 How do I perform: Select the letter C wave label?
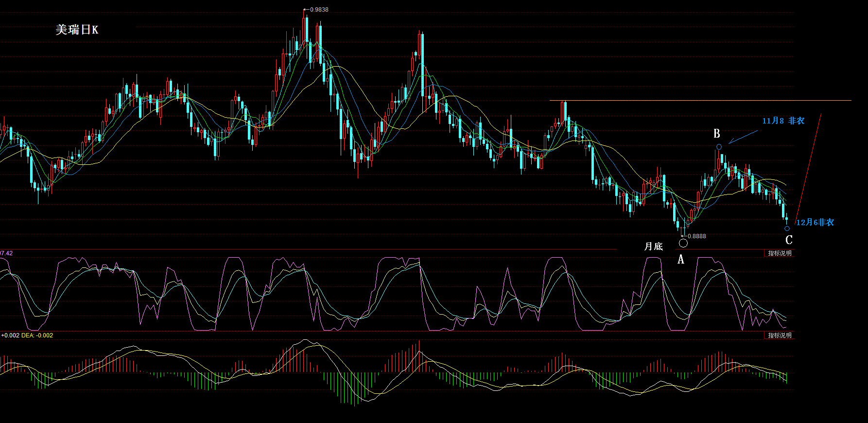coord(789,240)
